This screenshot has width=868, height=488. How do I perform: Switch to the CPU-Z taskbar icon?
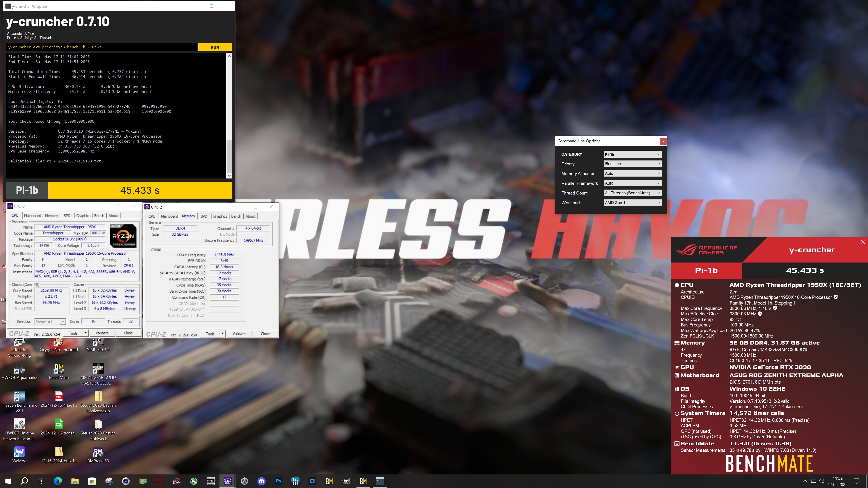pos(227,481)
